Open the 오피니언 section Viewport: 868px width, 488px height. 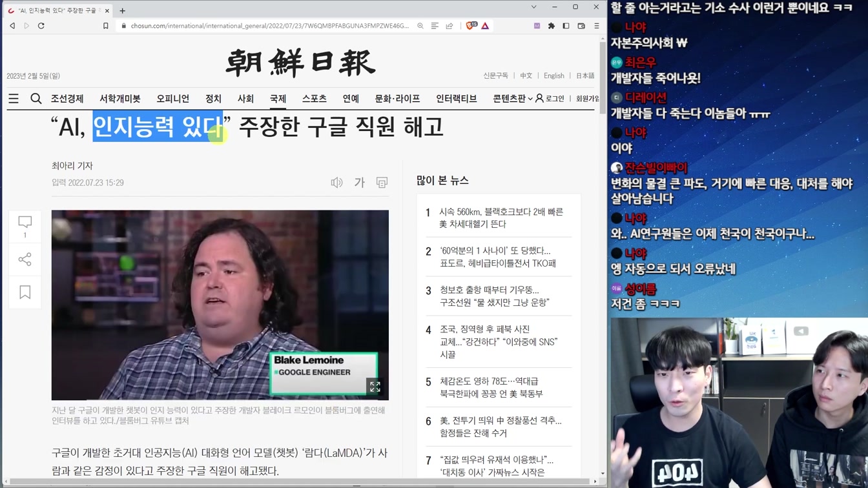coord(172,99)
